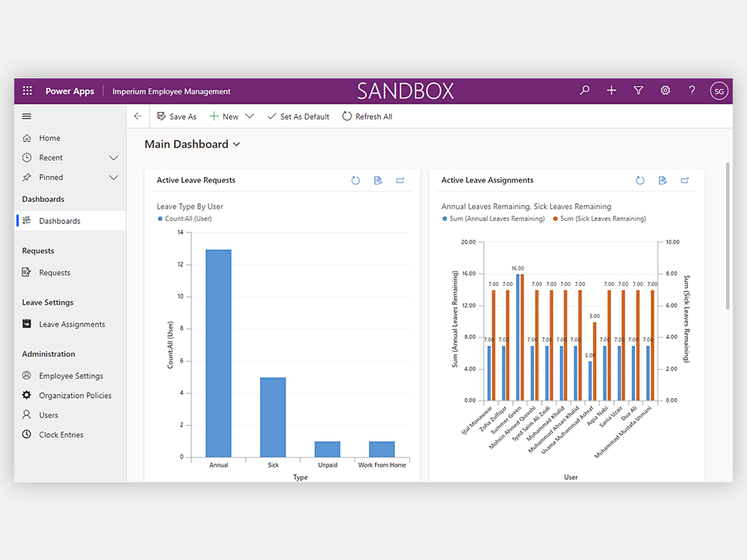Click the Active Leave Assignments title

(x=487, y=180)
